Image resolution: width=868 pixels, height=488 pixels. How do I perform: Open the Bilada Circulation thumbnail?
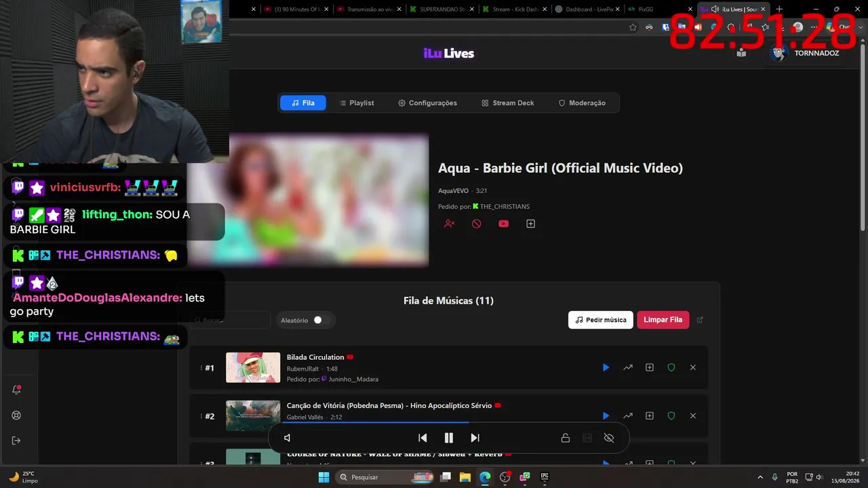253,367
